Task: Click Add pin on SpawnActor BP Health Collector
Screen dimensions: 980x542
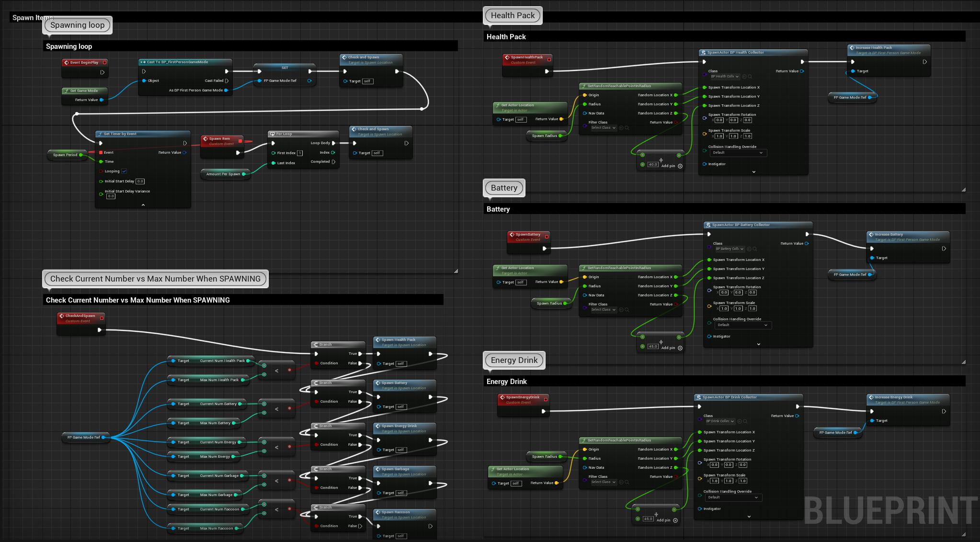Action: click(669, 165)
